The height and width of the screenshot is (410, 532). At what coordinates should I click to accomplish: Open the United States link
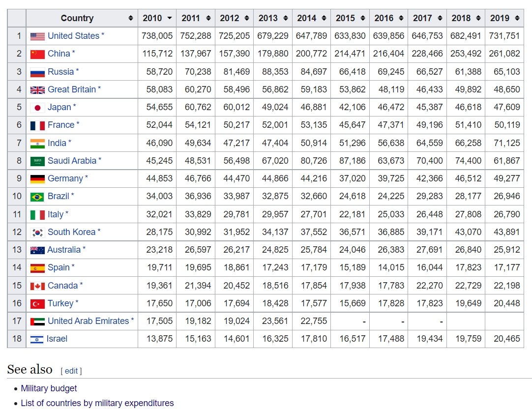click(73, 35)
